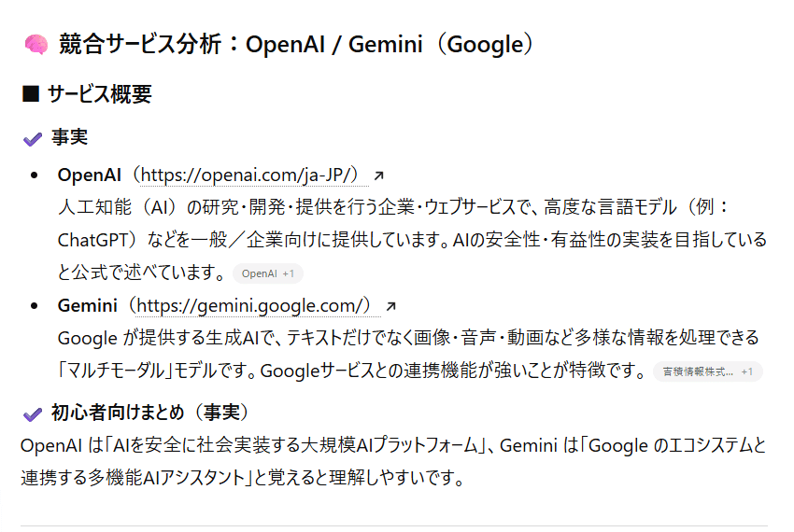Click the bullet point before Gemini
Image resolution: width=794 pixels, height=532 pixels.
pos(35,305)
